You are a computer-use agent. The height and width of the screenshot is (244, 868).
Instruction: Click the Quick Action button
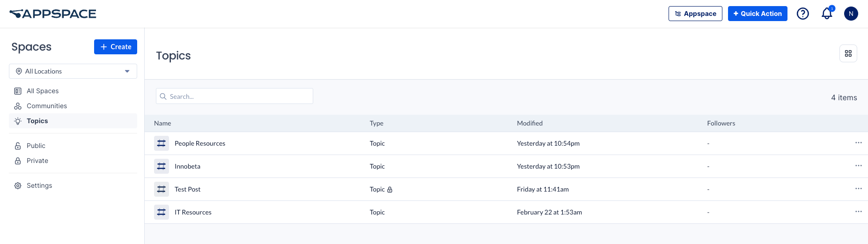click(758, 14)
